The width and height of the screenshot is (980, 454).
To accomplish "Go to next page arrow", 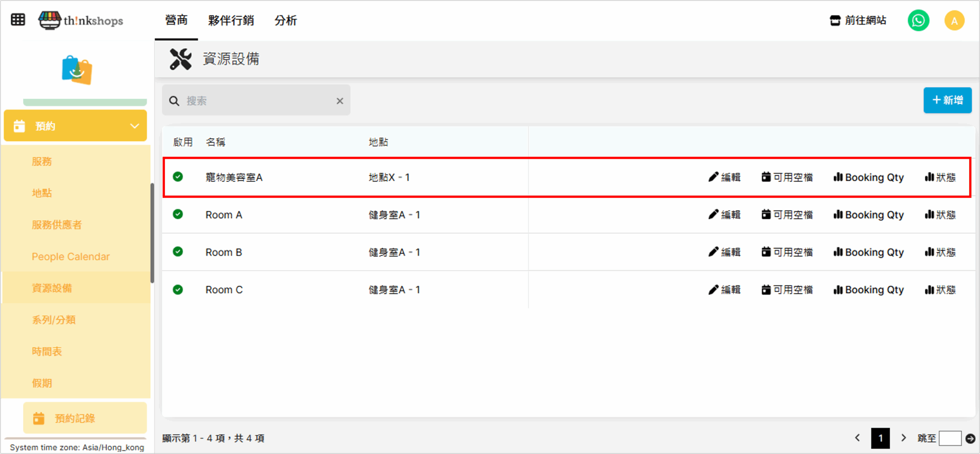I will [903, 438].
